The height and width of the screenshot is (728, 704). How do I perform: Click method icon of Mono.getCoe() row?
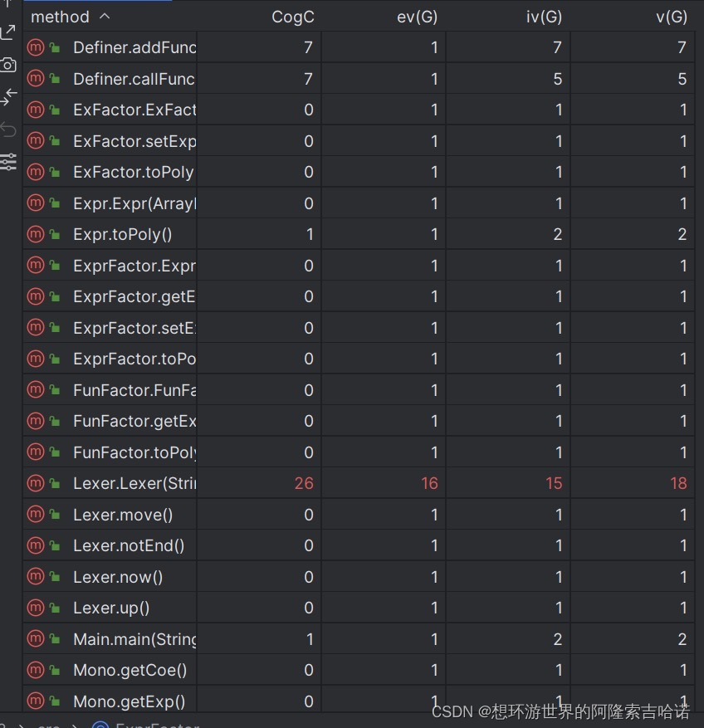36,670
